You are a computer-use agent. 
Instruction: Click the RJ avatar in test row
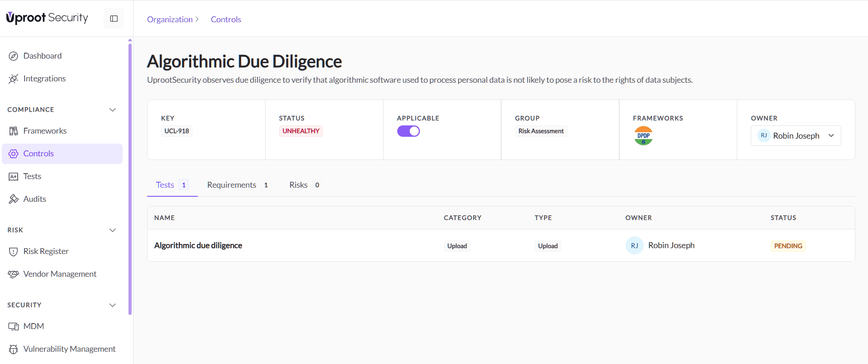[x=634, y=245]
